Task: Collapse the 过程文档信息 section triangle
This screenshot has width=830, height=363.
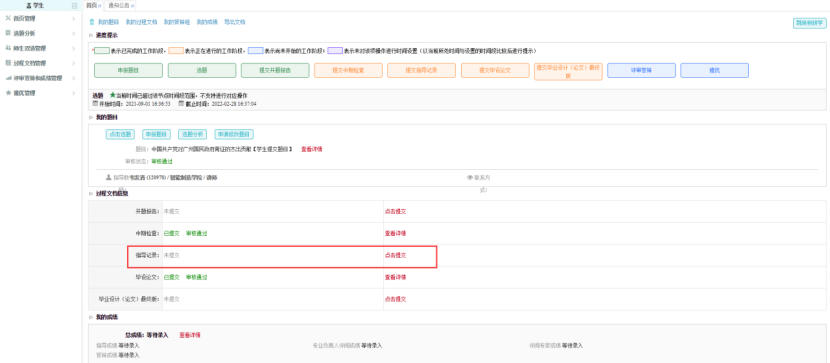Action: (x=91, y=194)
